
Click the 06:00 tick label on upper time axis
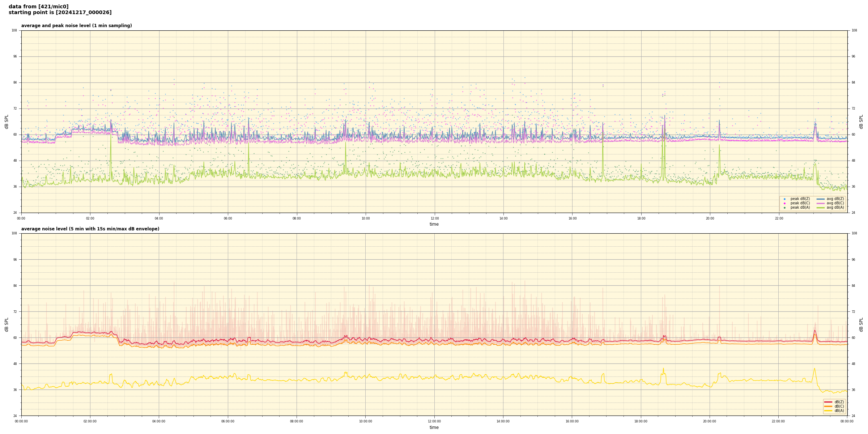228,218
